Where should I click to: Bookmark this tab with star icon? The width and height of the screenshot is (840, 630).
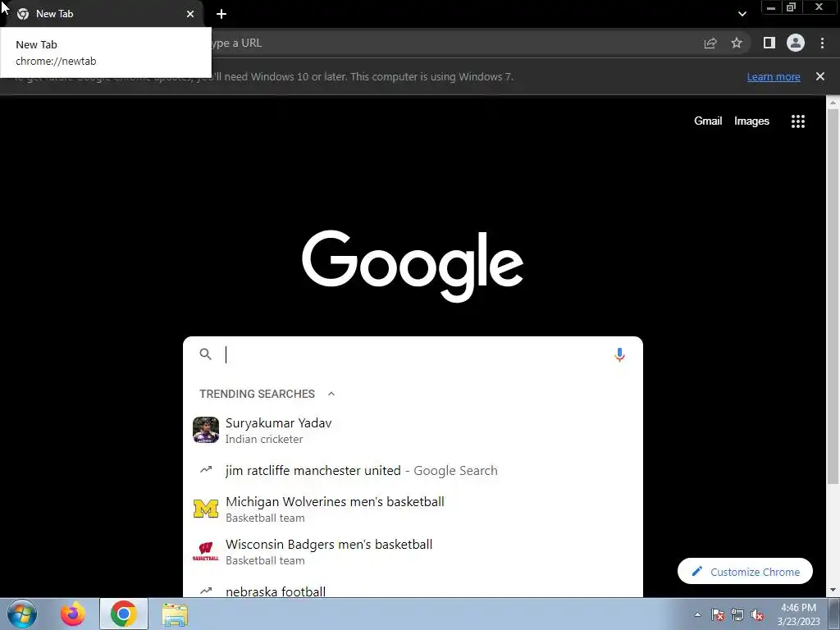point(737,43)
